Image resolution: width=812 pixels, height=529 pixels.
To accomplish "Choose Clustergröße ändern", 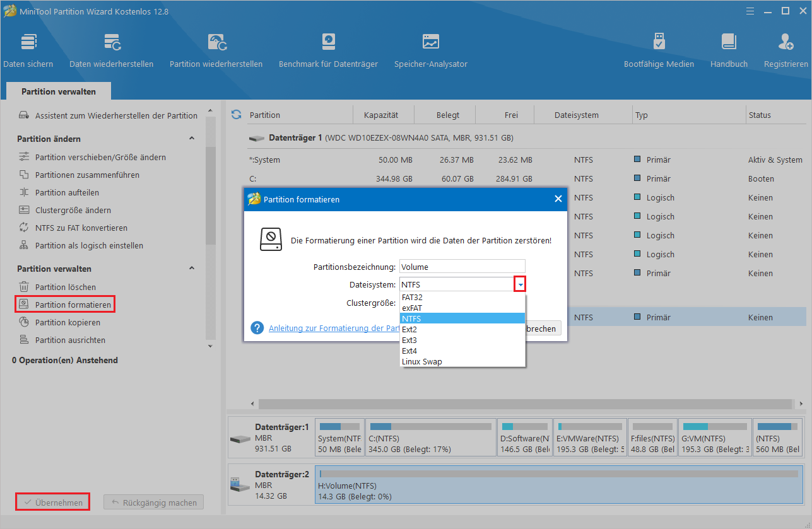I will point(65,210).
